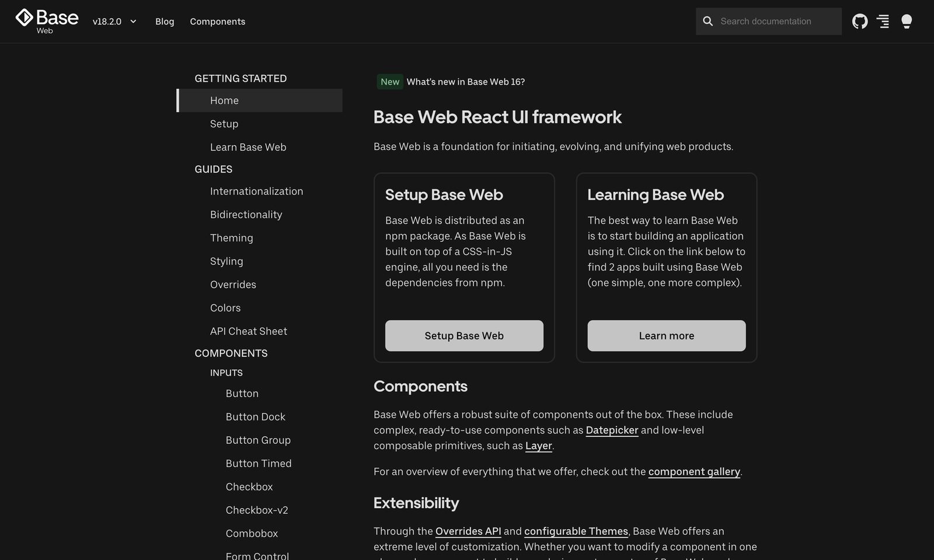Click COMPONENTS section heading
The image size is (934, 560).
[x=231, y=353]
